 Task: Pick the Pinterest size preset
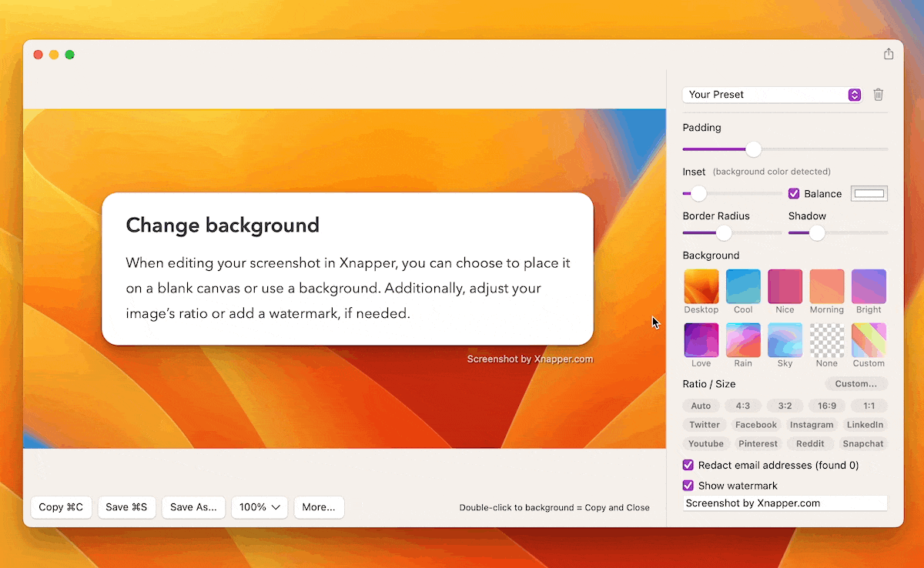point(758,444)
